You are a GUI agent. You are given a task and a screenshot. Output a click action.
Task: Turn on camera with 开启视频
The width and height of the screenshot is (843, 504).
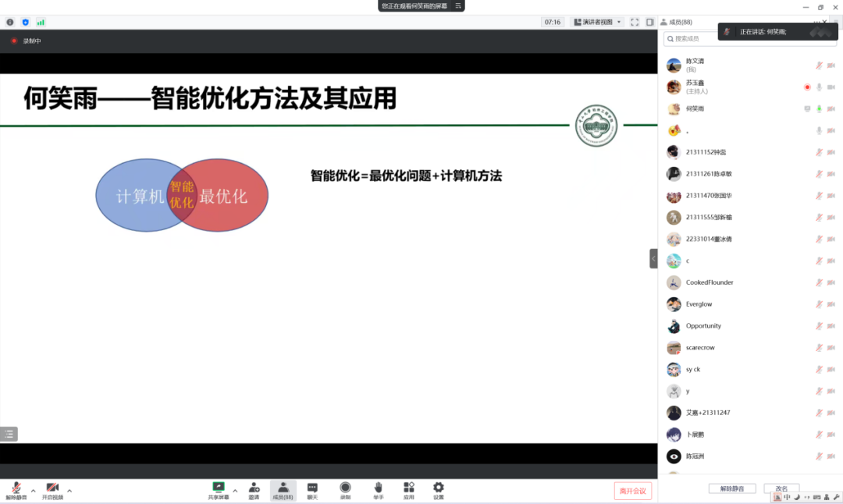[52, 490]
